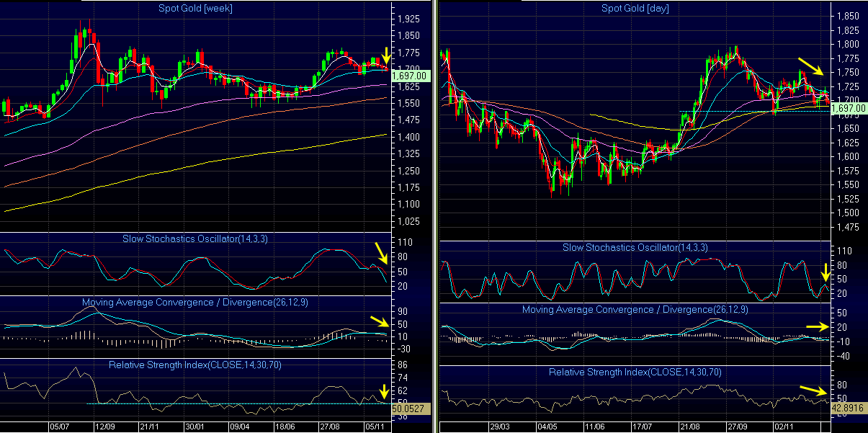Click yellow arrow in daily MACD panel
Viewport: 868px width, 433px height.
click(x=817, y=326)
